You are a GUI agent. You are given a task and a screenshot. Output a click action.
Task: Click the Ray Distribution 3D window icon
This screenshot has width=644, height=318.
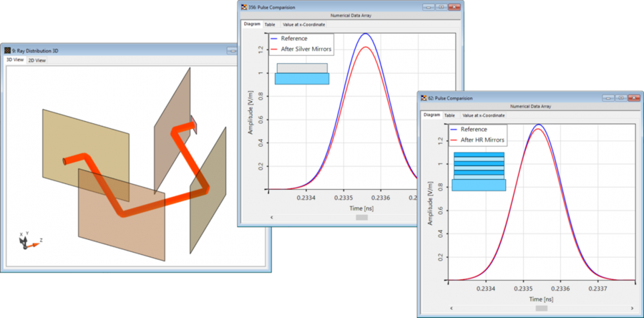tap(8, 51)
